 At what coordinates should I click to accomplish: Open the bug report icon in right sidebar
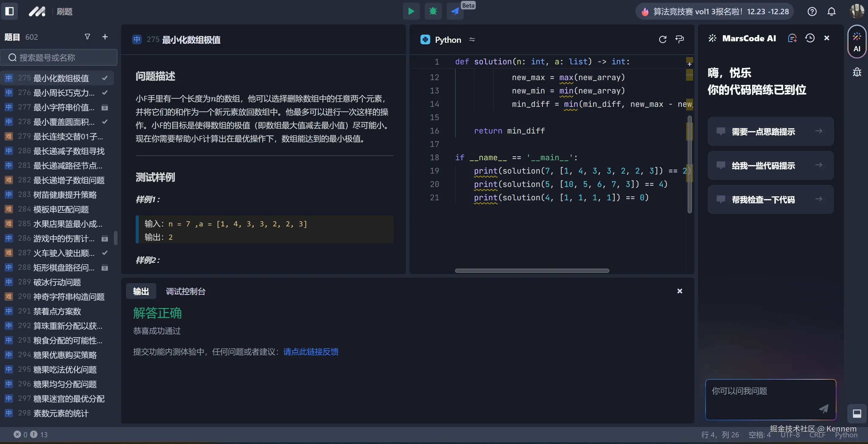(857, 72)
